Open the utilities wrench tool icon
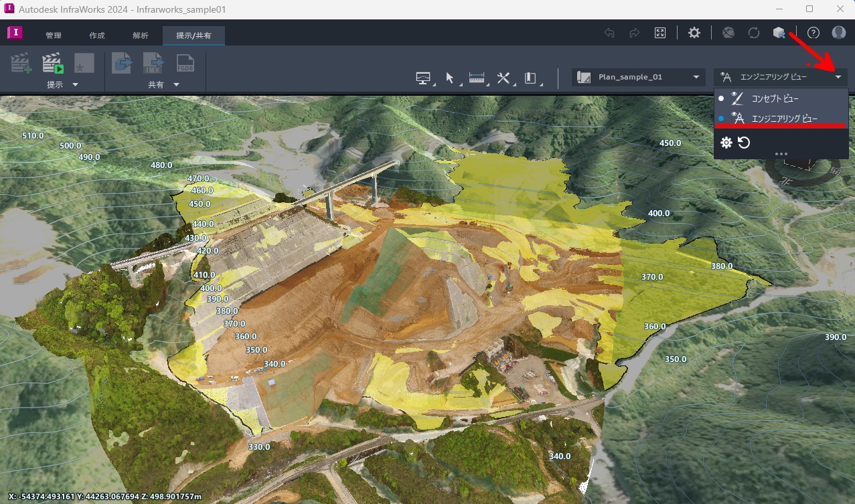 pyautogui.click(x=503, y=78)
